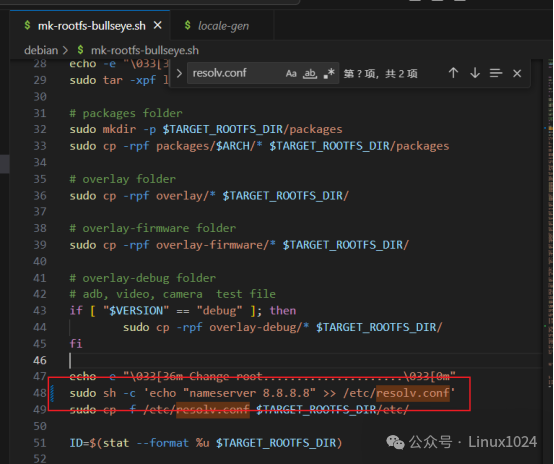Close the mk-rootfs-bullseye.sh tab

click(x=158, y=25)
